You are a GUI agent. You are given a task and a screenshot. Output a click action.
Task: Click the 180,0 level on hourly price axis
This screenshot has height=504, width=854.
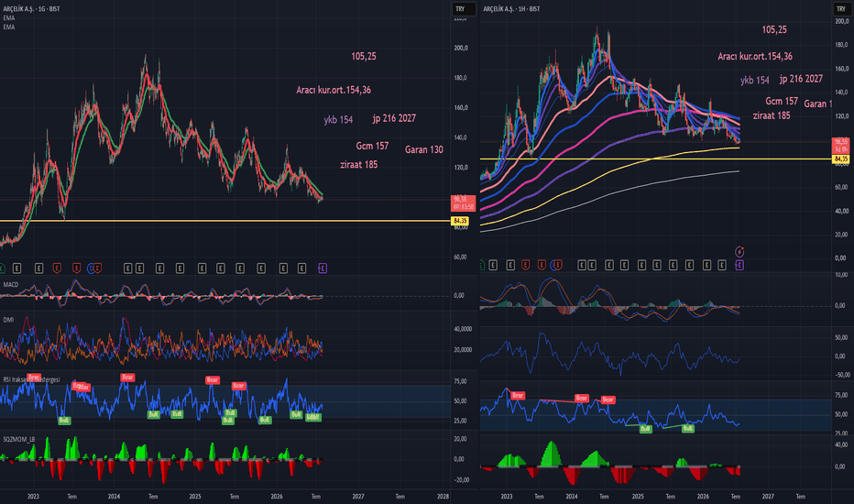pos(841,45)
